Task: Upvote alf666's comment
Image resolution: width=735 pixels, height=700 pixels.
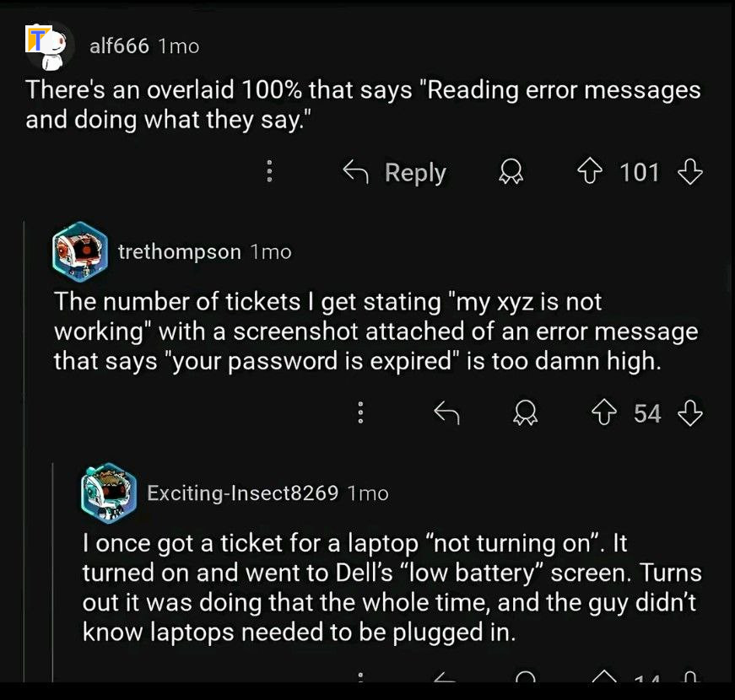Action: 590,171
